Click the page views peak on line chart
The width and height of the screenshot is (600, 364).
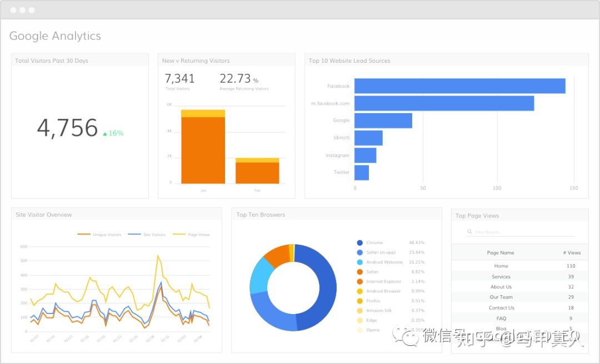click(x=158, y=256)
